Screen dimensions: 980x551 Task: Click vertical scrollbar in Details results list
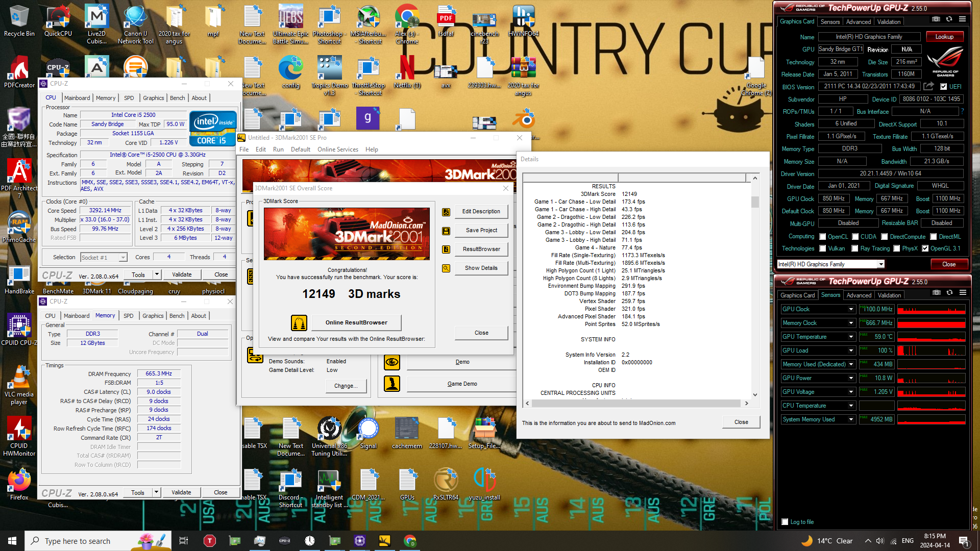[755, 286]
